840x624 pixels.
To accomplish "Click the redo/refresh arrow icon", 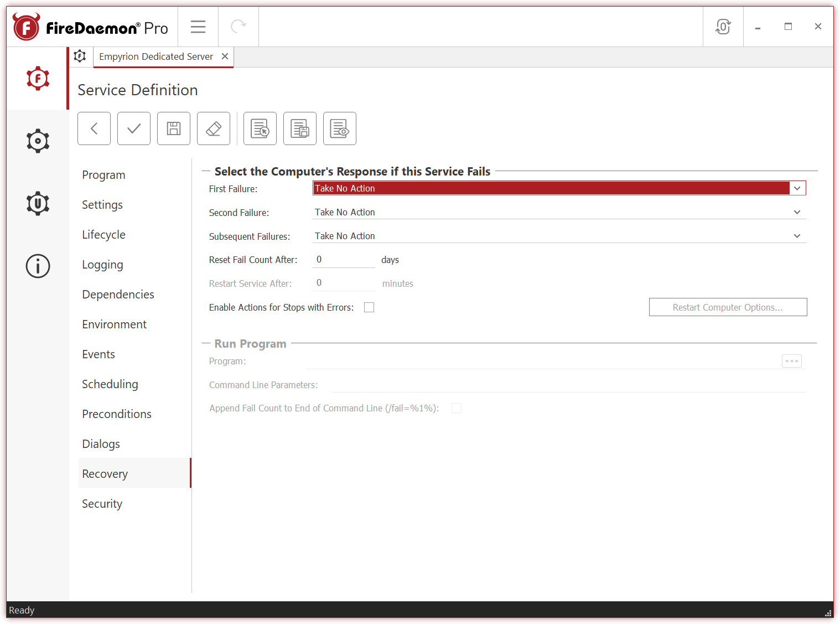I will [x=238, y=27].
